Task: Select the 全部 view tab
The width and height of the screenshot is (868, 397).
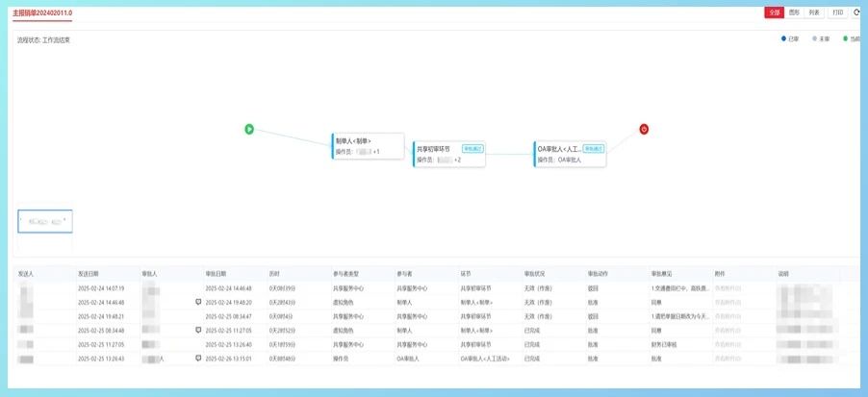Action: (774, 12)
